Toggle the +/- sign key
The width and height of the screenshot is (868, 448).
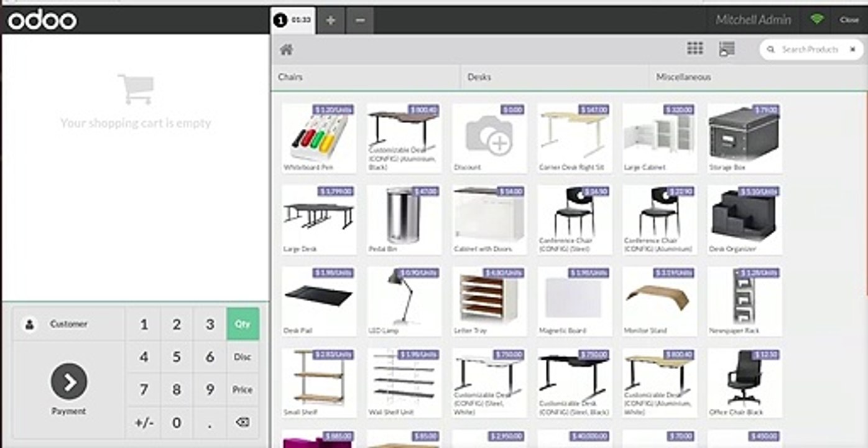point(144,422)
